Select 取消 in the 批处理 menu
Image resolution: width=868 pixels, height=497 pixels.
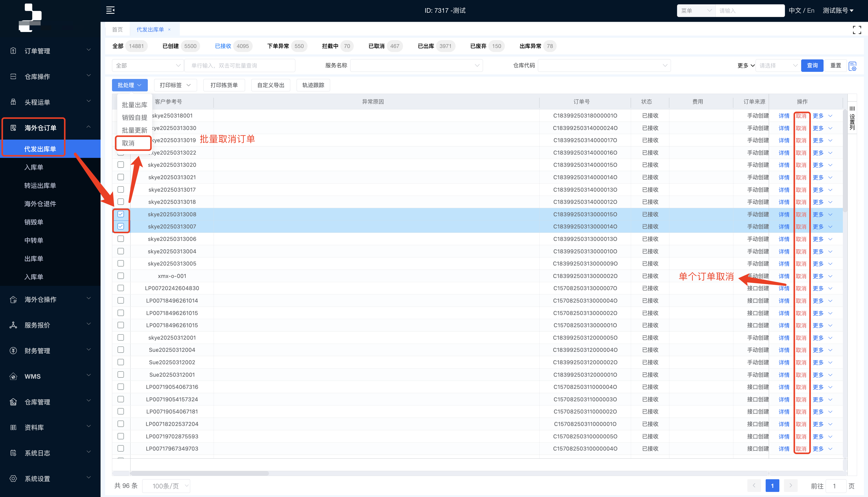click(x=129, y=143)
